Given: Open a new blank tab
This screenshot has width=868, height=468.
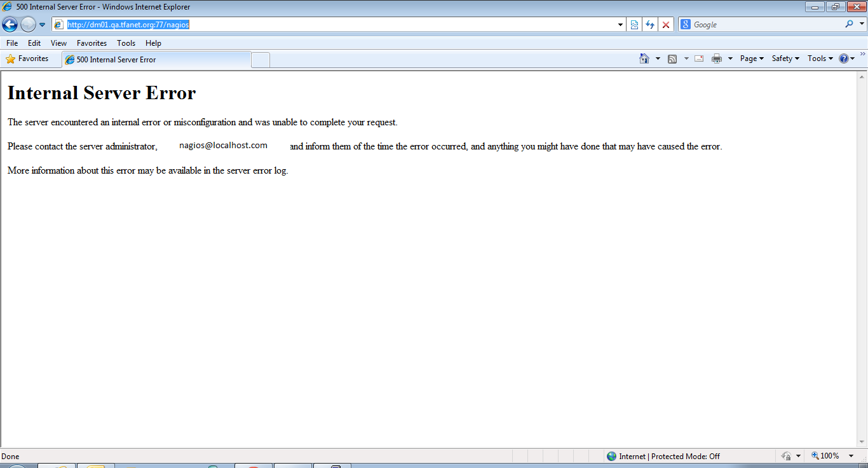Looking at the screenshot, I should point(261,60).
